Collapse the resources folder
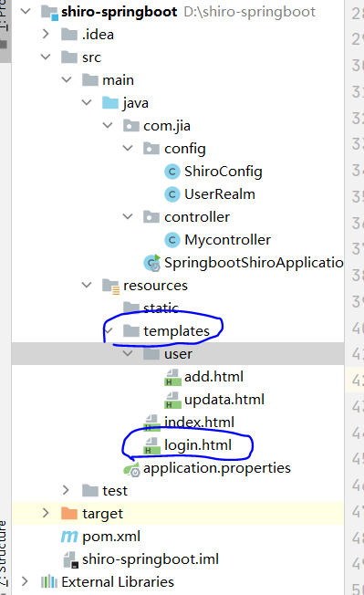The image size is (364, 595). (x=87, y=285)
